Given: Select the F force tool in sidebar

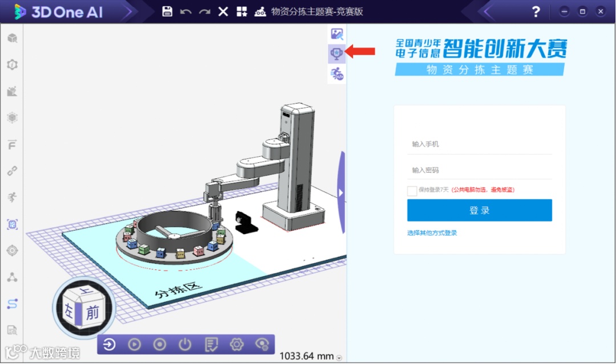Looking at the screenshot, I should 12,145.
